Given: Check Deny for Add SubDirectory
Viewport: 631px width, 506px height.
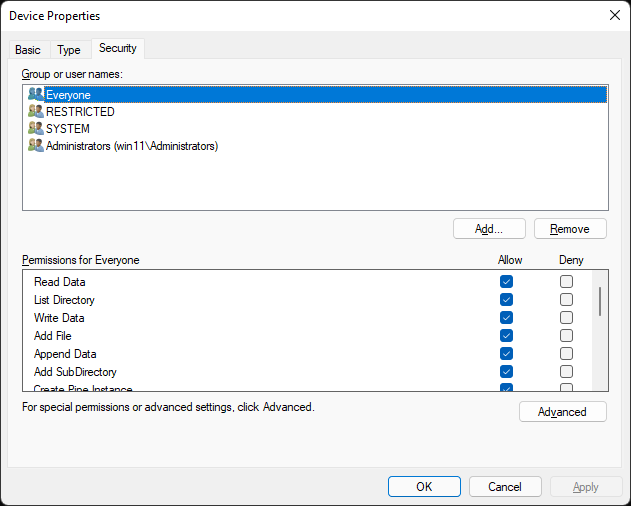Looking at the screenshot, I should (x=566, y=372).
